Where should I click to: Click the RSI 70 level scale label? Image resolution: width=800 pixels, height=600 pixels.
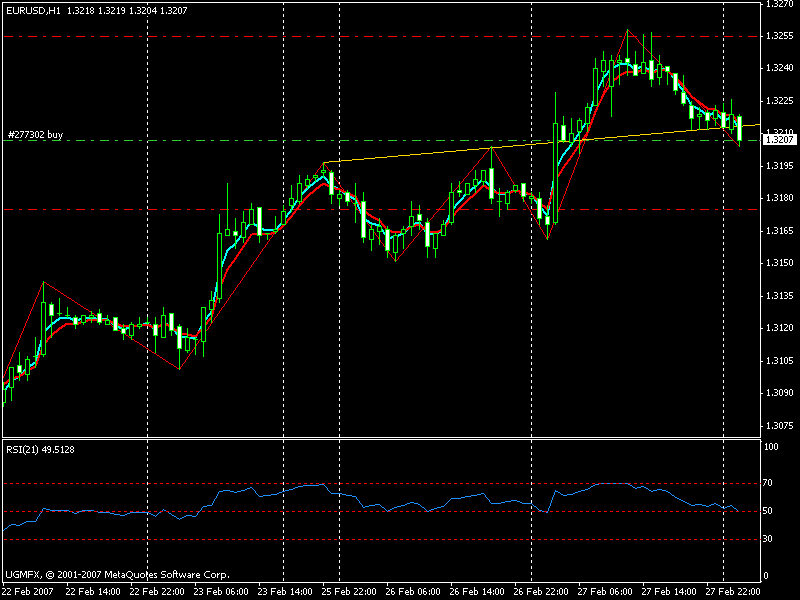[771, 483]
